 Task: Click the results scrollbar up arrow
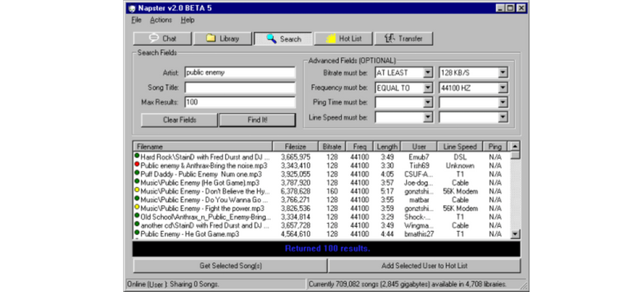pyautogui.click(x=515, y=147)
